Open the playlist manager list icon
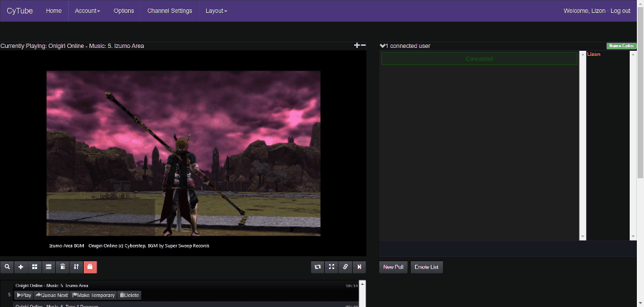 (49, 267)
